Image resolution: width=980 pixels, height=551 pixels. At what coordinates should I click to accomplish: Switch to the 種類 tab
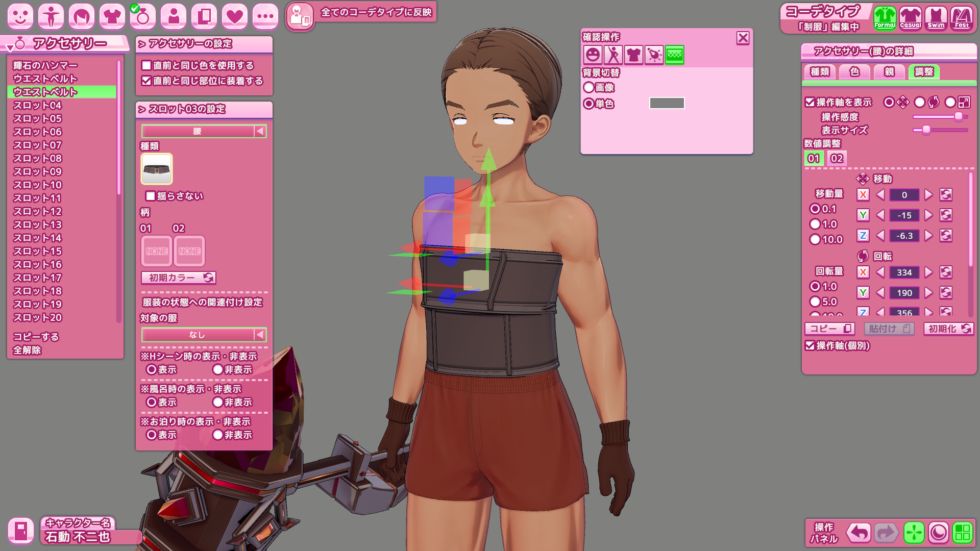[820, 72]
